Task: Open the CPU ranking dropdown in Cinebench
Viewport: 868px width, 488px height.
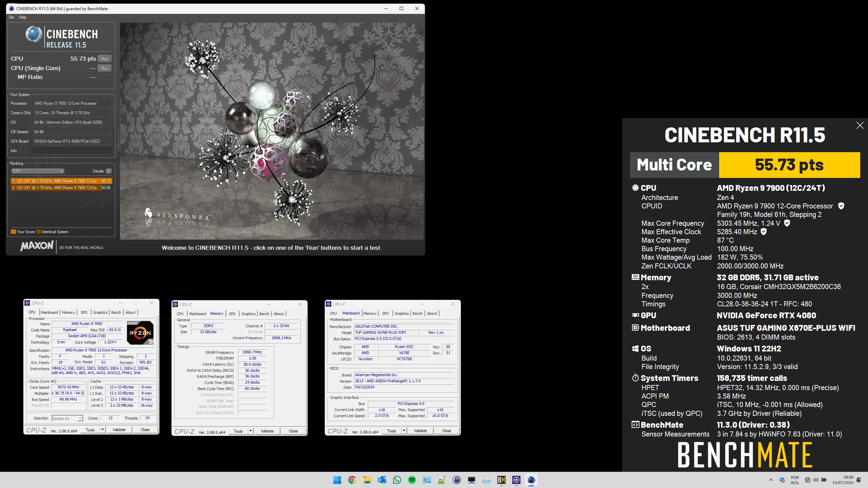Action: coord(38,171)
